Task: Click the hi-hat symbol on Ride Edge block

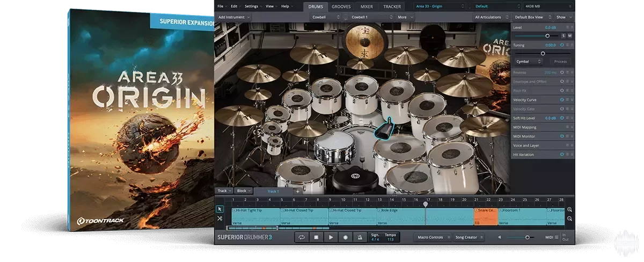Action: click(380, 210)
